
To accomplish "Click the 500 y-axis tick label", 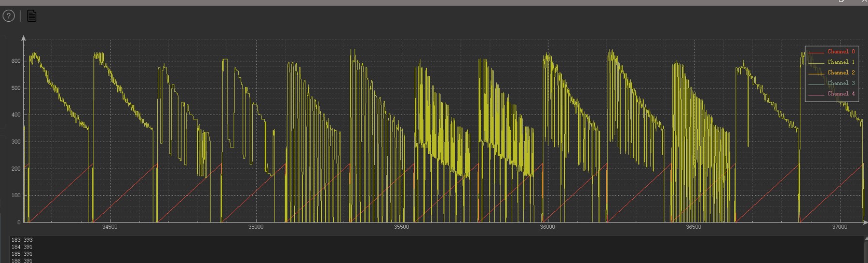I will (x=16, y=88).
